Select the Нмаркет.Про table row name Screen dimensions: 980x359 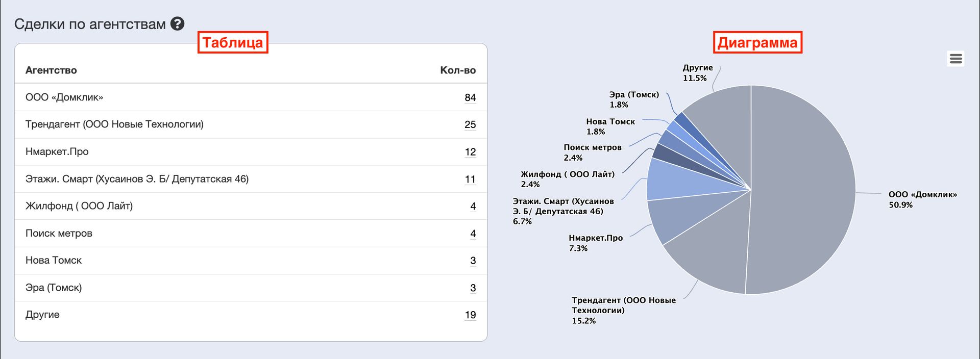coord(57,151)
